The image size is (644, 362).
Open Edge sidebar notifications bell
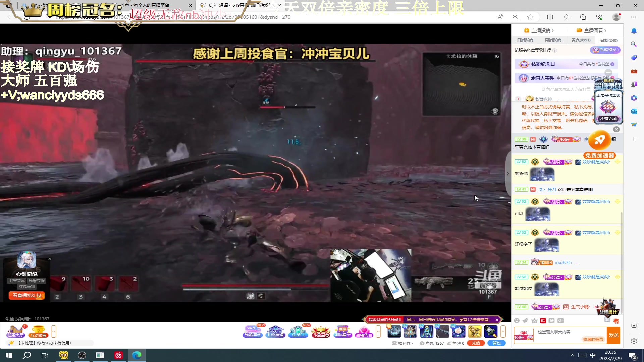click(x=634, y=31)
